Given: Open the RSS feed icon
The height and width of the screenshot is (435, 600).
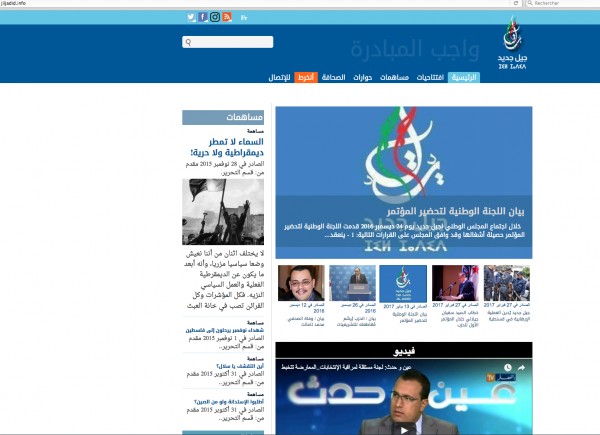Looking at the screenshot, I should click(227, 17).
